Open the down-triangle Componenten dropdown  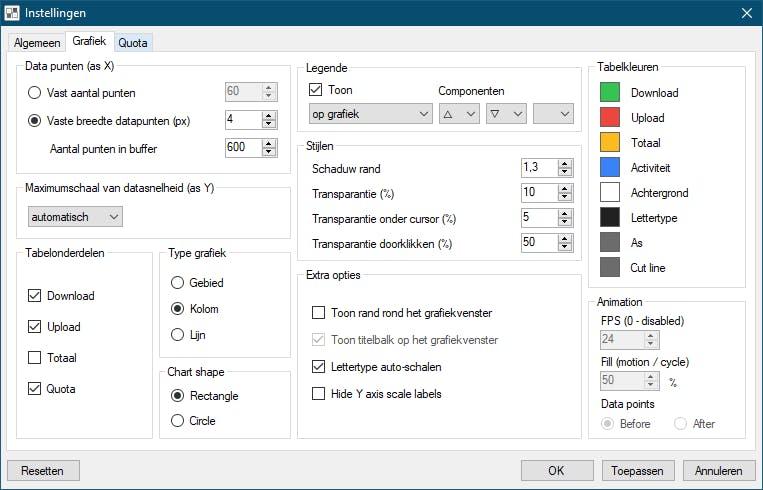506,114
